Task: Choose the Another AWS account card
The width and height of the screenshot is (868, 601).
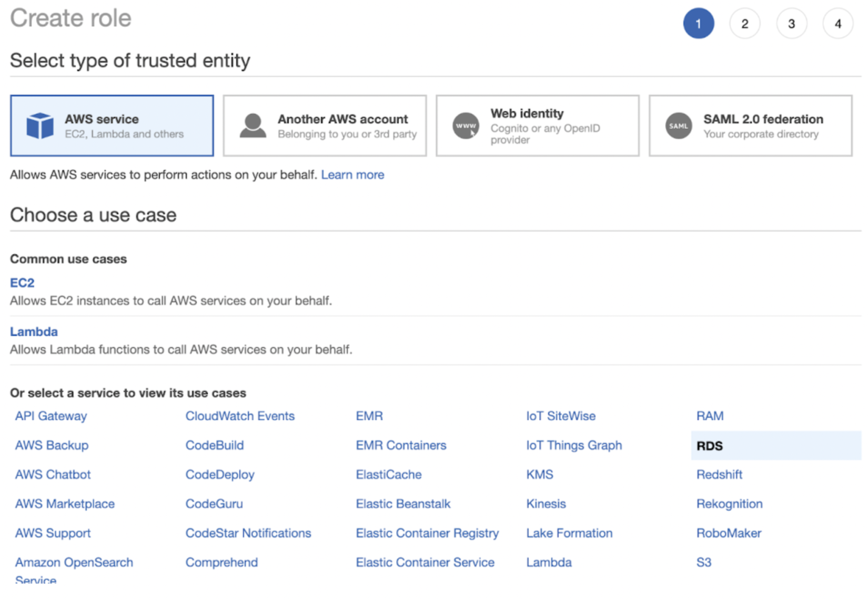Action: (325, 126)
